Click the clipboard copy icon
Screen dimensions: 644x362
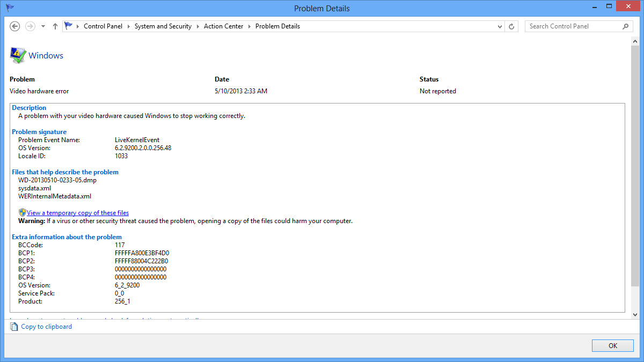click(14, 327)
